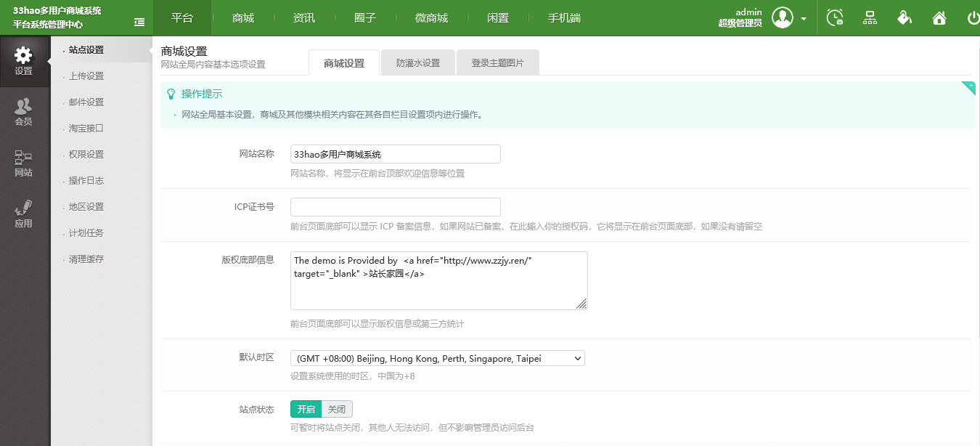980x446 pixels.
Task: Go to the home house icon
Action: (939, 18)
